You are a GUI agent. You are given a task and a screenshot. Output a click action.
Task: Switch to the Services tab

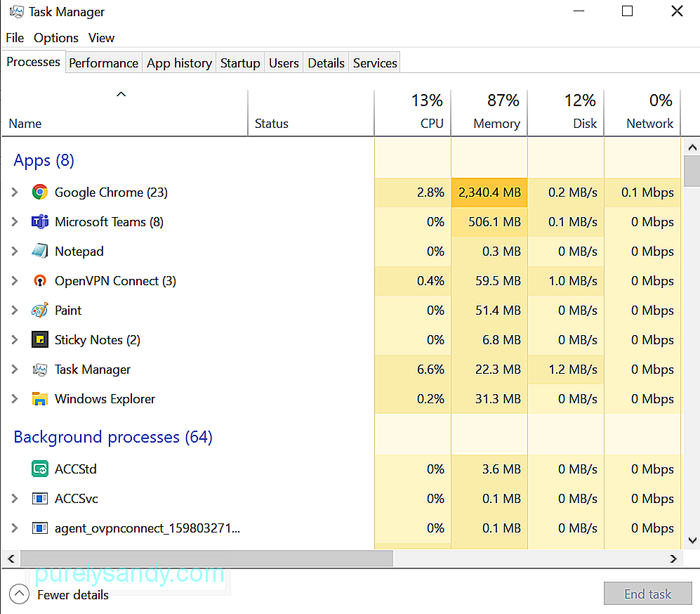click(375, 63)
